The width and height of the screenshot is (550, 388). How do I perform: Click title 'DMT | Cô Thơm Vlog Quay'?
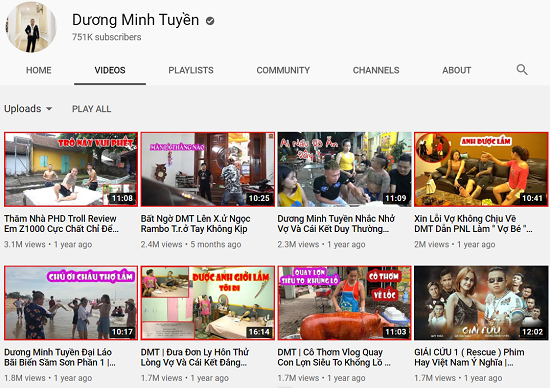click(x=334, y=357)
